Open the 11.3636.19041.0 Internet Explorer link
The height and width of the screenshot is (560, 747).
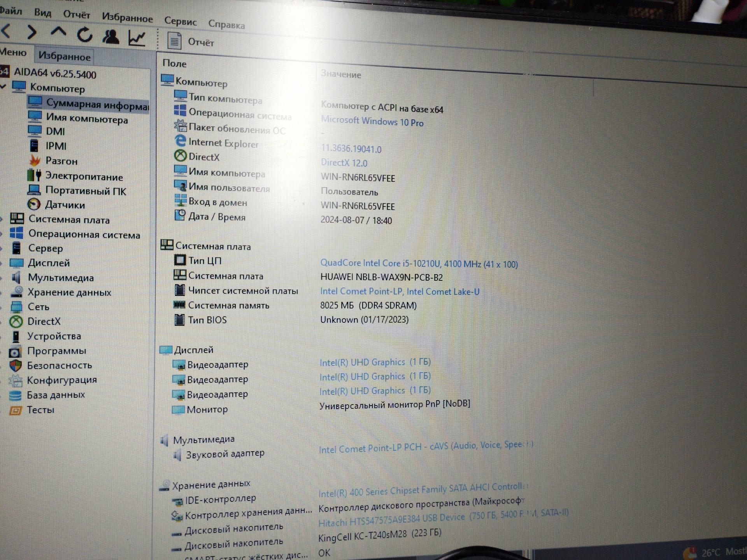click(x=351, y=148)
